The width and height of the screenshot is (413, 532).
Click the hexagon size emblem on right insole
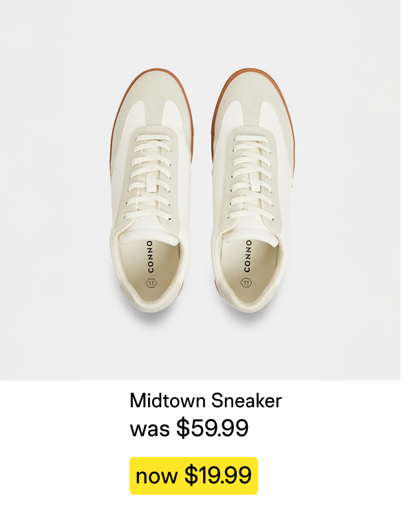[x=246, y=282]
